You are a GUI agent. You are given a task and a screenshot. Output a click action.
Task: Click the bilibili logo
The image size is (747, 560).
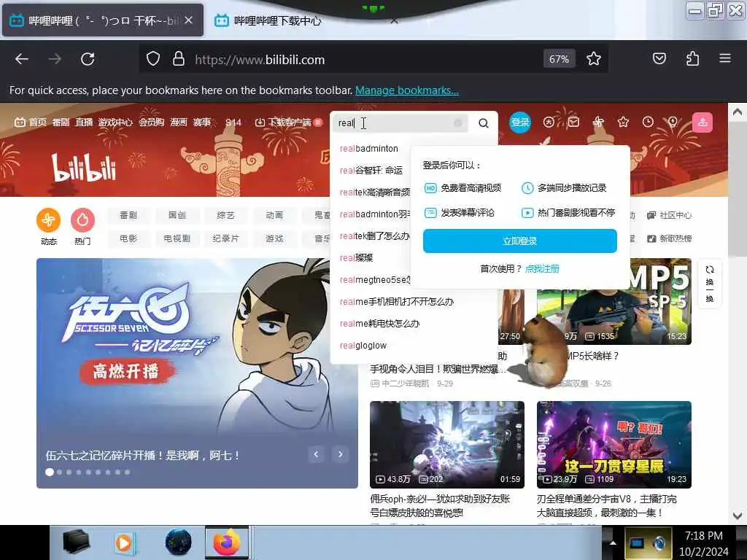(84, 168)
